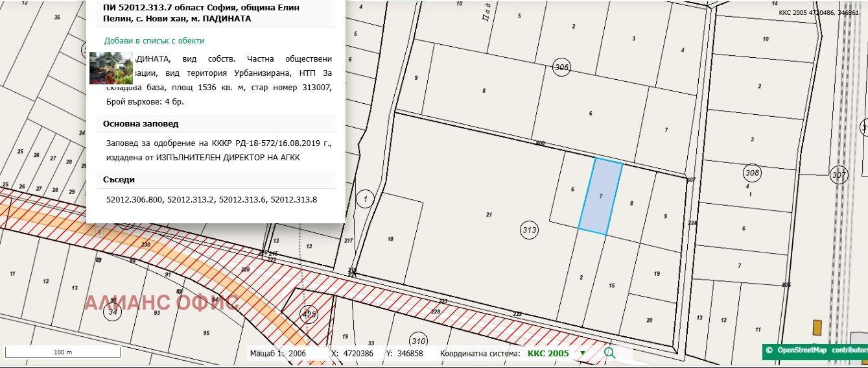Image resolution: width=868 pixels, height=368 pixels.
Task: Click the map scale value field
Action: point(298,354)
